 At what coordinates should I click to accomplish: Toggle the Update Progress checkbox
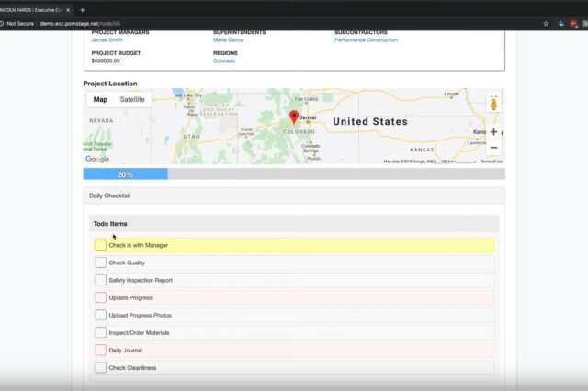click(100, 297)
